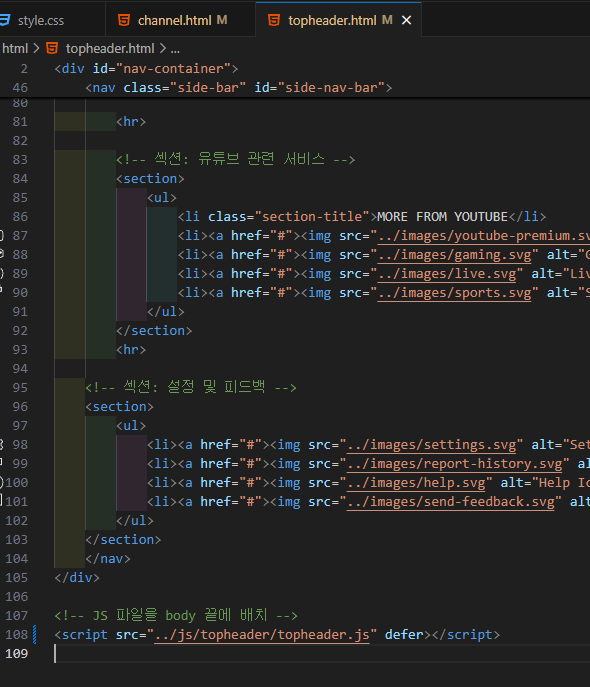Click the closing section tag on line 103
This screenshot has height=687, width=590.
[124, 540]
